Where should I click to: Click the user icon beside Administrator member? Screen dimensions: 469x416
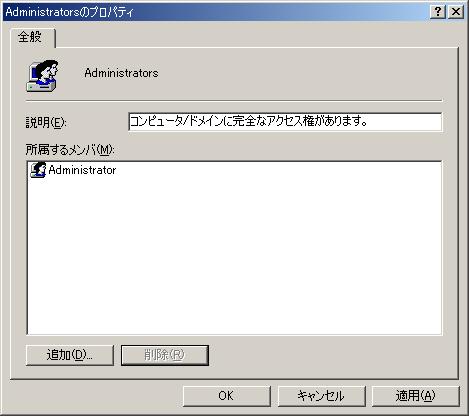click(x=38, y=170)
